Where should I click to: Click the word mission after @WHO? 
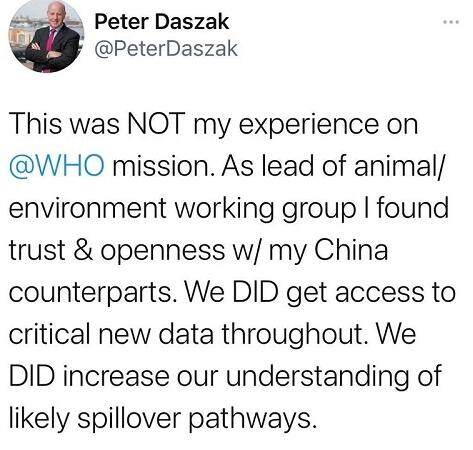click(x=164, y=166)
